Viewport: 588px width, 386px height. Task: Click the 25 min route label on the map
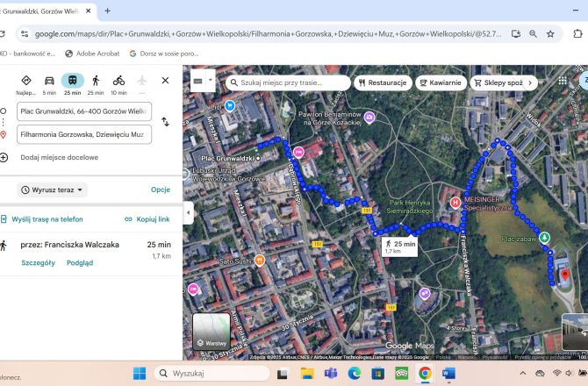pyautogui.click(x=399, y=247)
